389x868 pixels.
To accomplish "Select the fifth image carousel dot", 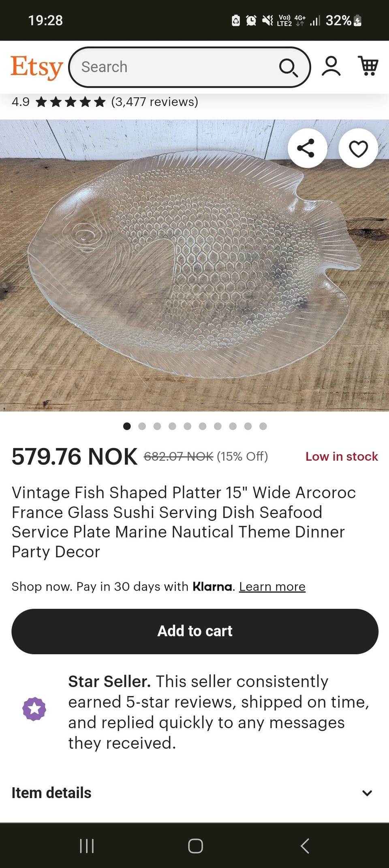I will 187,426.
